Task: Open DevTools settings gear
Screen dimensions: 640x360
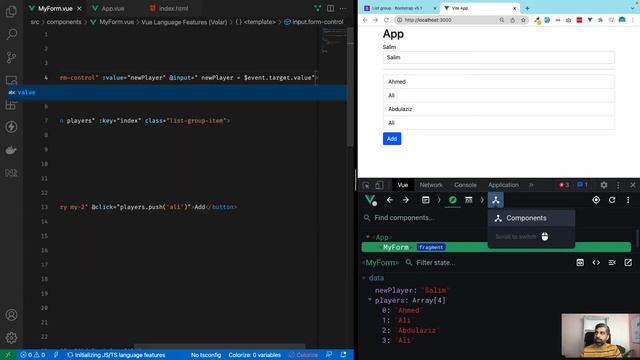Action: [604, 185]
